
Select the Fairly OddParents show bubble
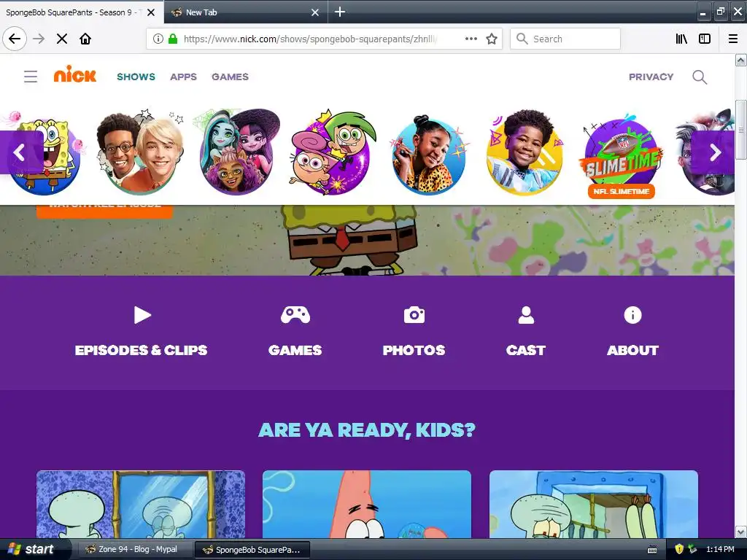[x=333, y=152]
